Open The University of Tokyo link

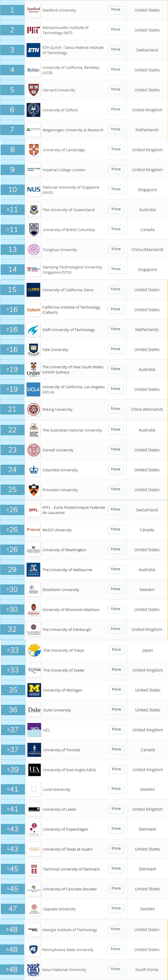click(64, 650)
